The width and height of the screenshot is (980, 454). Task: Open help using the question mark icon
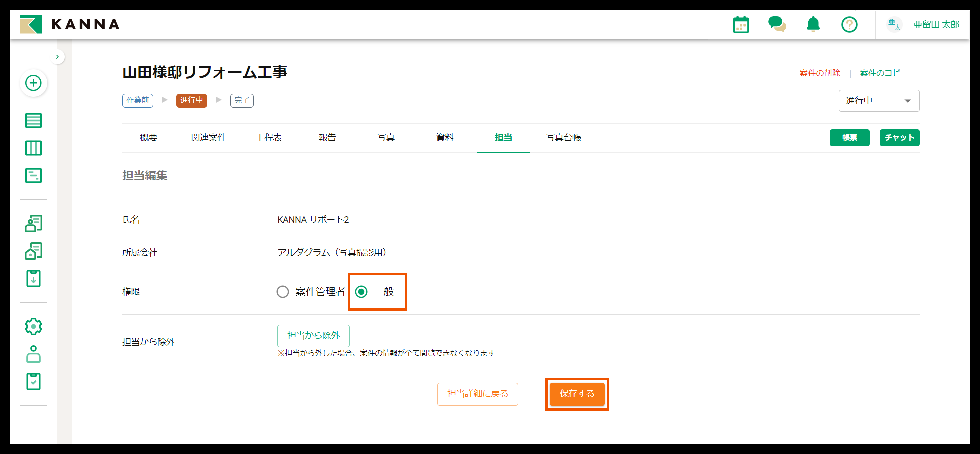click(849, 24)
